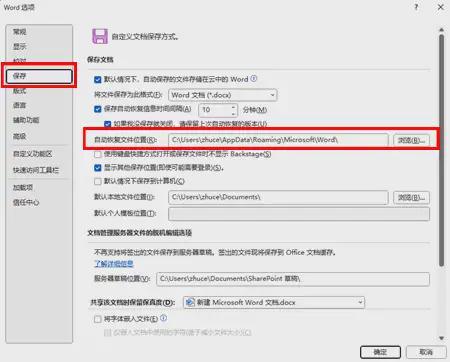Toggle the AutoSave to cloud by default checkbox
450x362 pixels.
[x=98, y=80]
